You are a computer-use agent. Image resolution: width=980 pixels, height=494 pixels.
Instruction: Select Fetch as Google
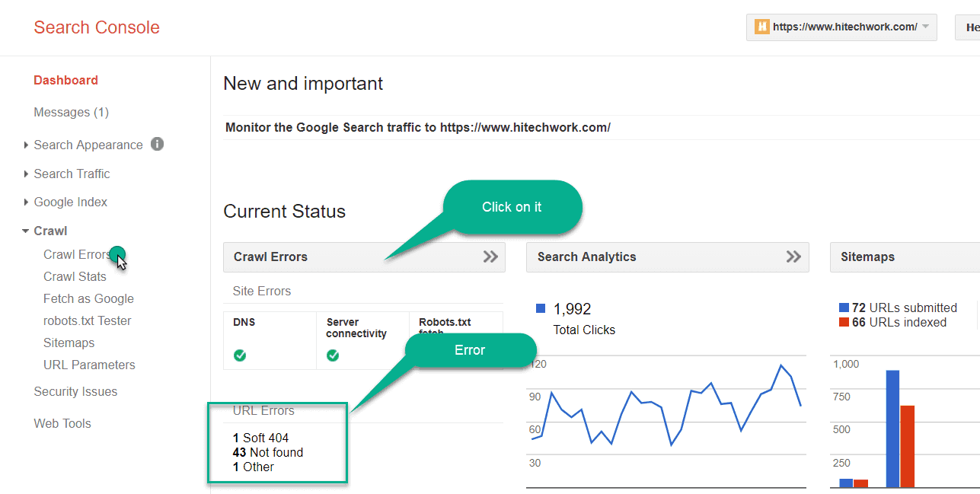88,298
